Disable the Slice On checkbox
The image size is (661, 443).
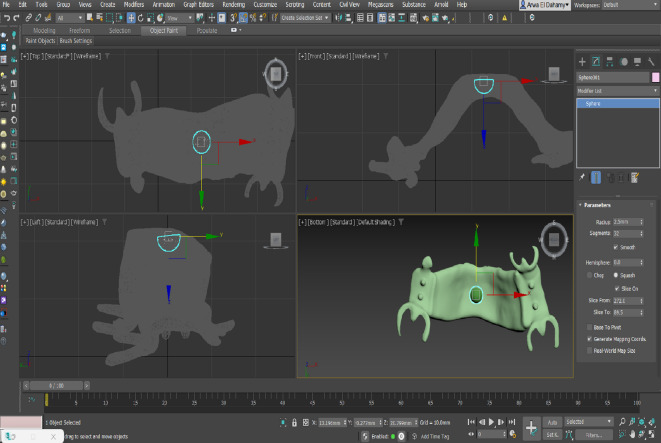pos(614,288)
